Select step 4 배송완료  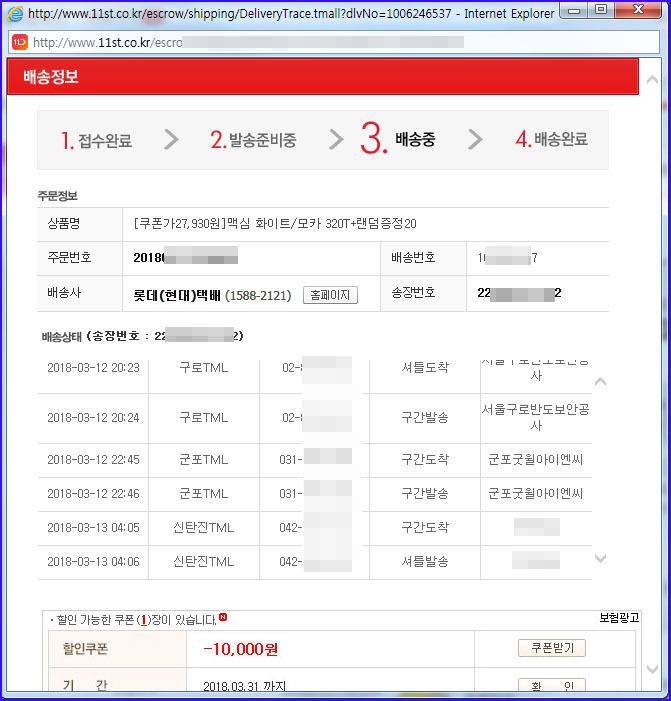tap(552, 139)
